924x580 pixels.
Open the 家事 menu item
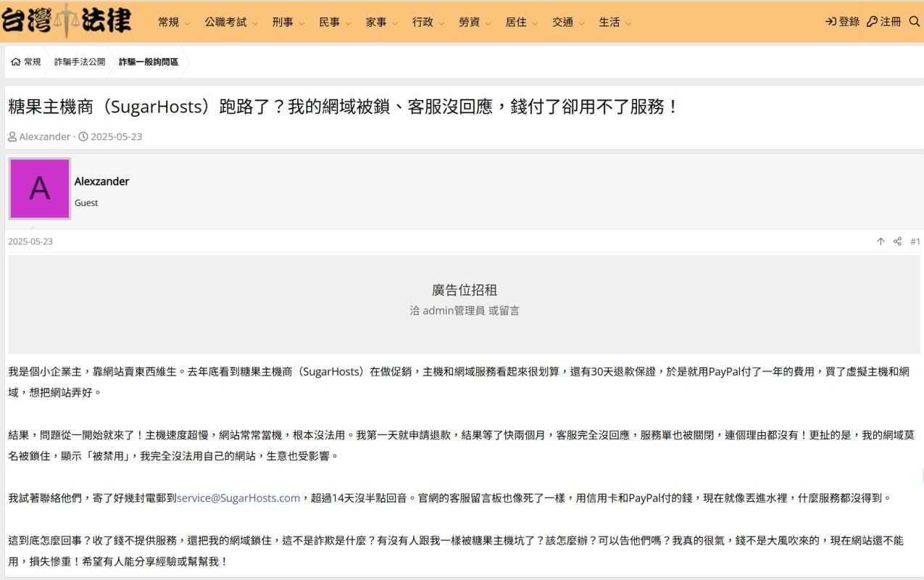point(376,22)
